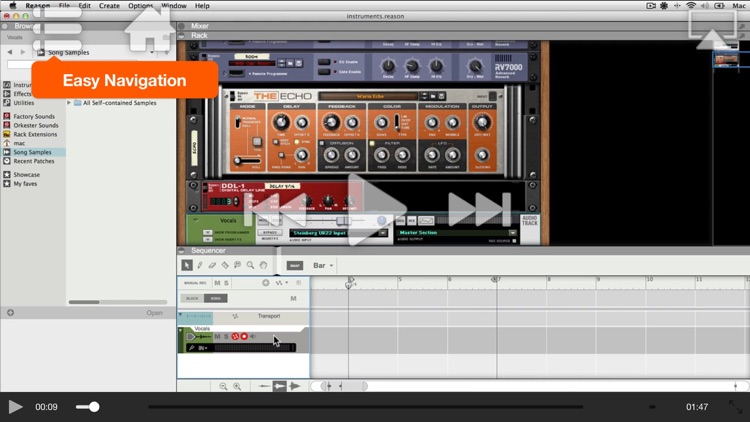Select the Eraser tool in Sequencer
Viewport: 750px width, 422px height.
point(212,265)
